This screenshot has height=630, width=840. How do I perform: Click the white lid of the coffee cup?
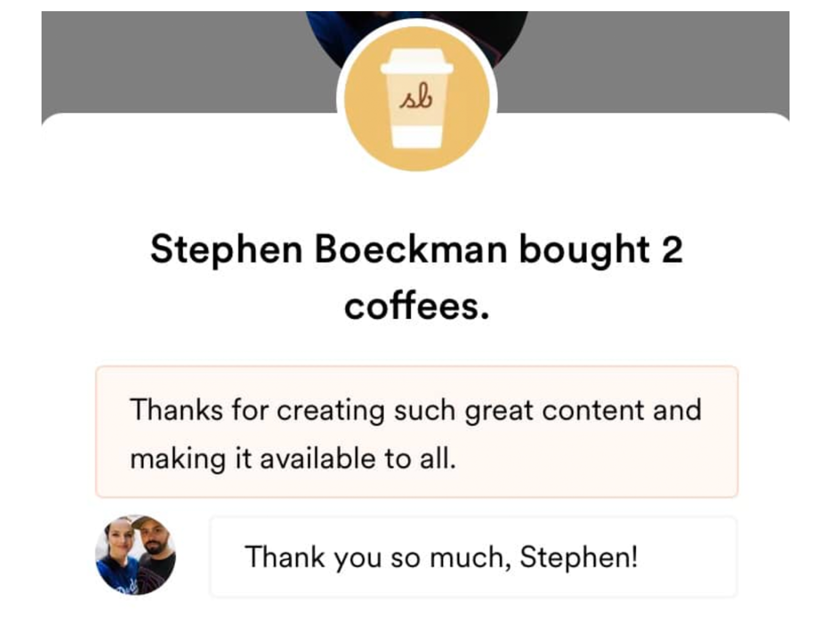coord(417,62)
